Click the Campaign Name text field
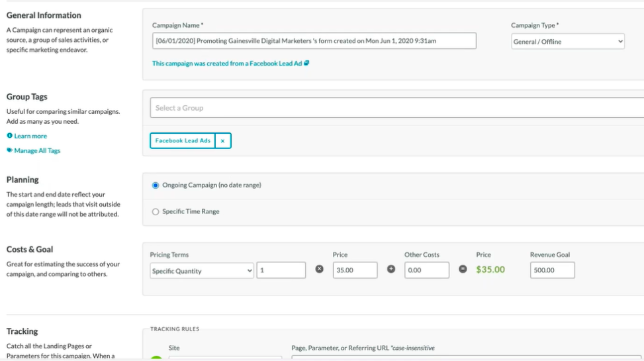 pyautogui.click(x=314, y=41)
